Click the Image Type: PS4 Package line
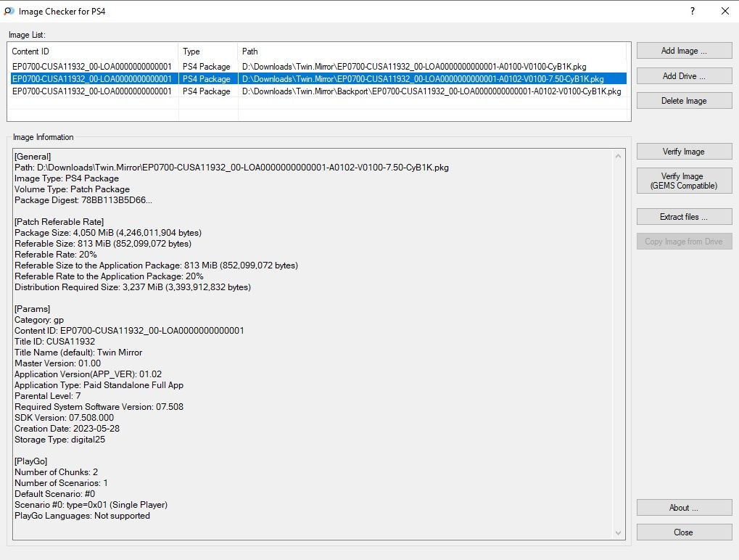739x560 pixels. pos(67,178)
